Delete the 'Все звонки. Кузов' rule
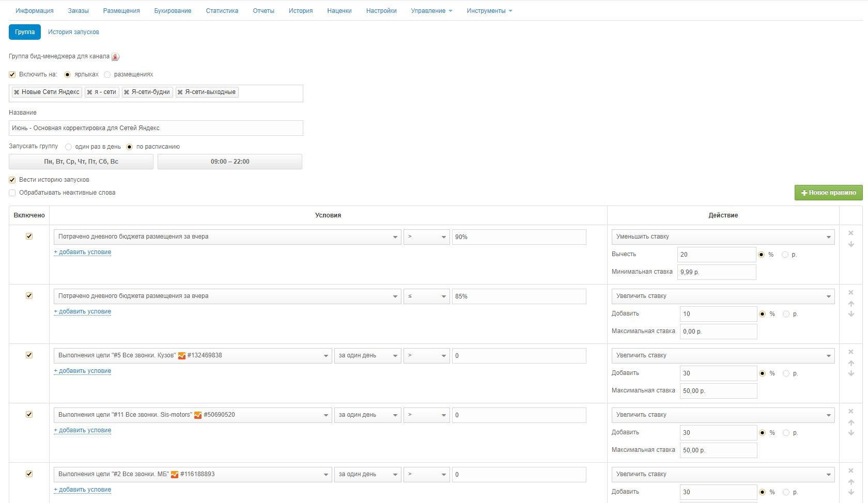The image size is (868, 503). (851, 352)
